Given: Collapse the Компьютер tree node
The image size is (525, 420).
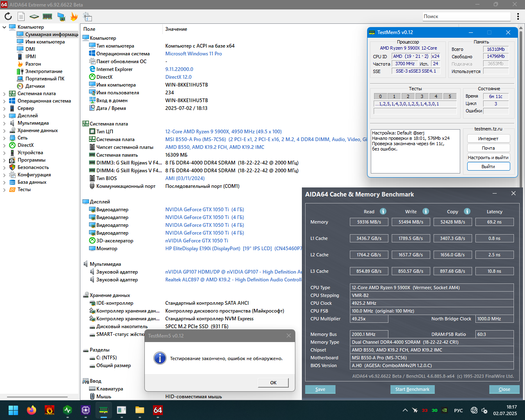Looking at the screenshot, I should [5, 27].
